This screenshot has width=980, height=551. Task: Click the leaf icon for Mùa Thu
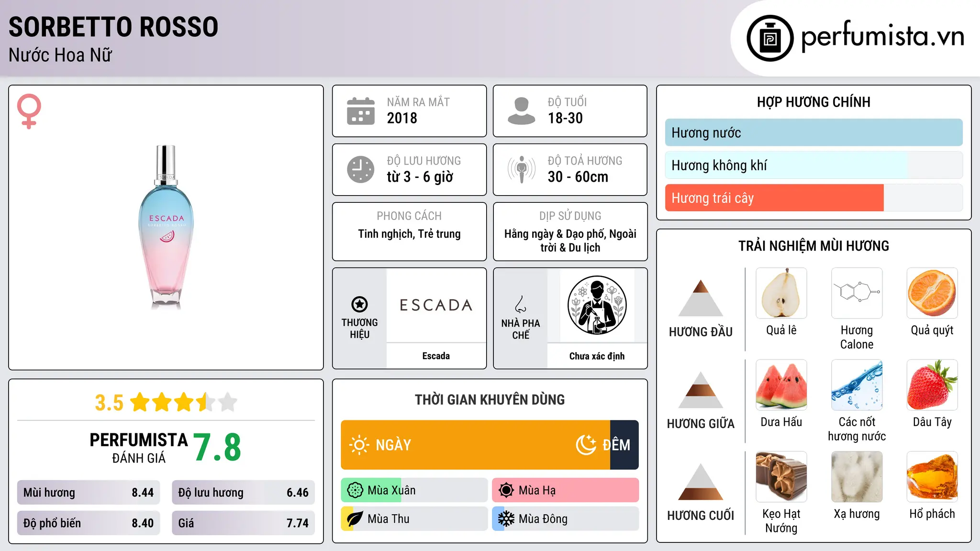[355, 519]
